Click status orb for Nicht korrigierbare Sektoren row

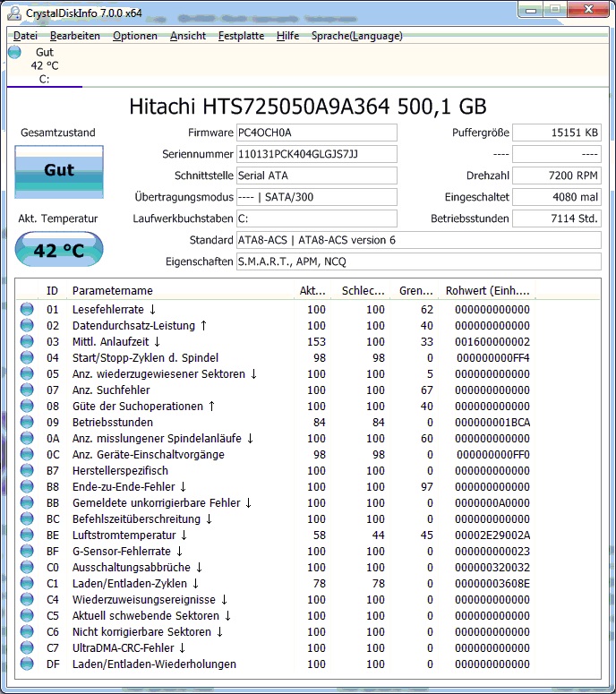tap(27, 631)
